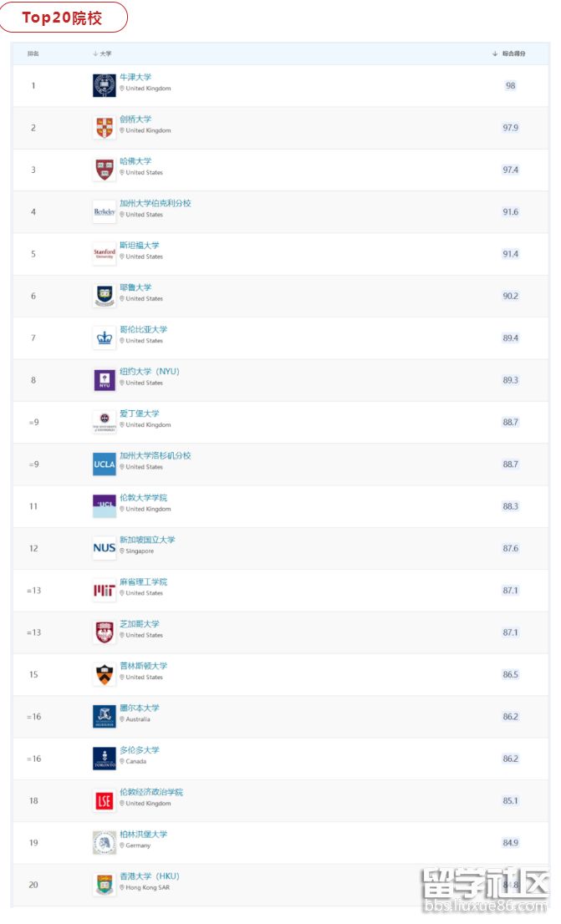Click the University of Toronto logo
The image size is (561, 924).
pos(105,759)
